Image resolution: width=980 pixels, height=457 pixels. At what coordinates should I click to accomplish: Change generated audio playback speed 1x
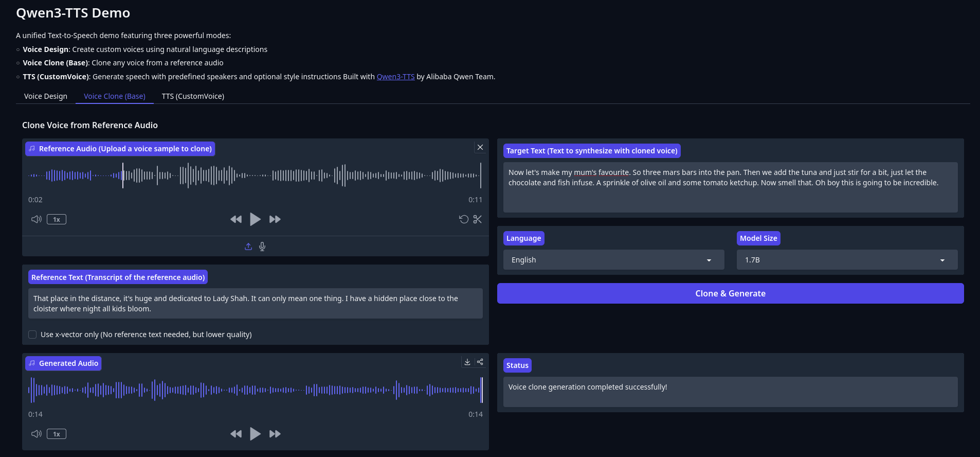57,434
